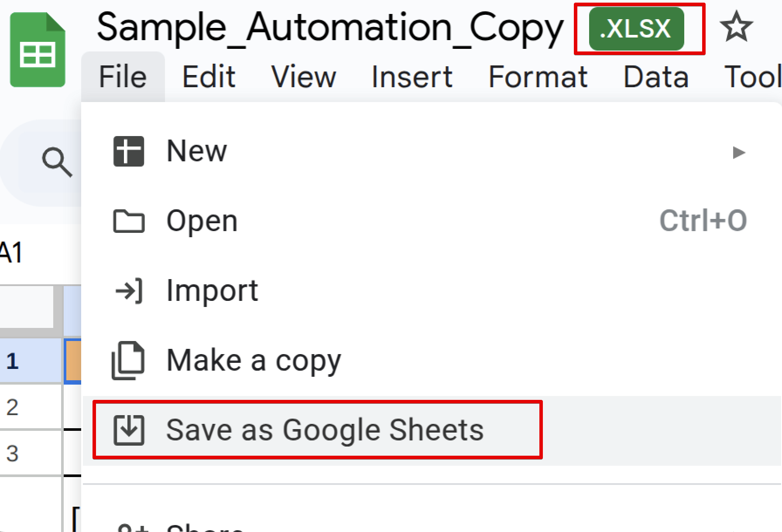
Task: Click the Google Sheets home logo
Action: 38,50
